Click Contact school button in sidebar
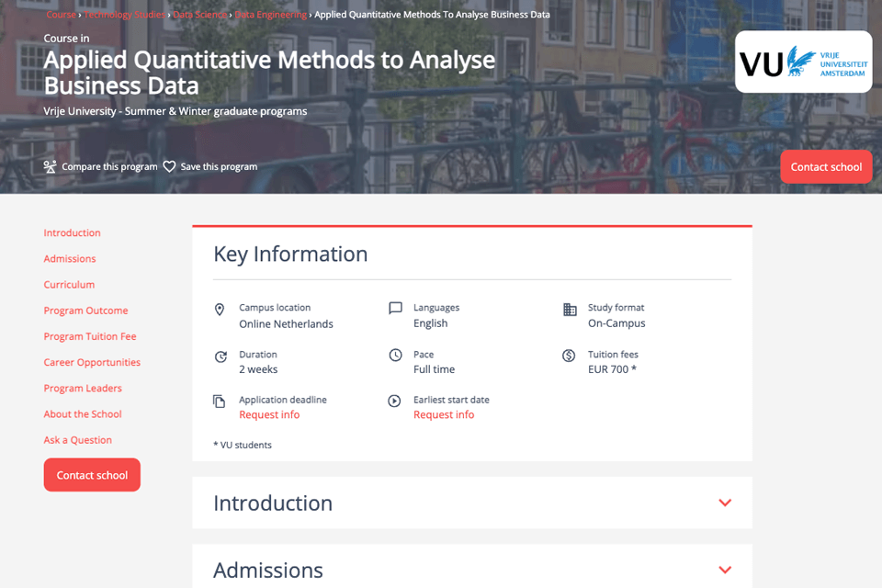The height and width of the screenshot is (588, 882). click(92, 475)
